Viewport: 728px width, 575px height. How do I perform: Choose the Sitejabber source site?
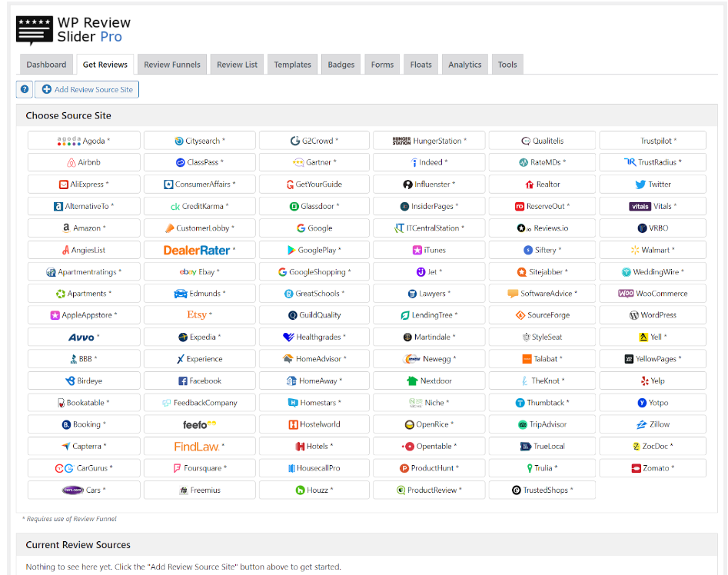tap(542, 271)
